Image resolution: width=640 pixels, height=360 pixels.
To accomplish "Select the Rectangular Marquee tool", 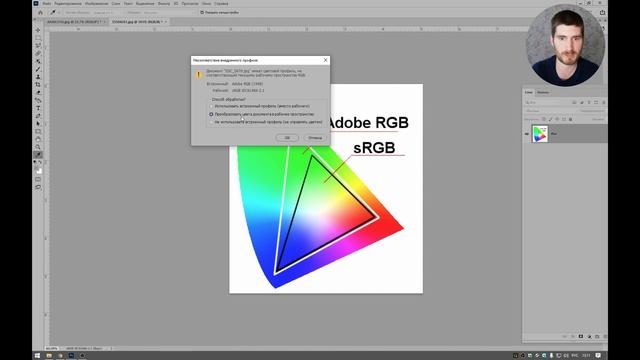I will click(x=38, y=38).
